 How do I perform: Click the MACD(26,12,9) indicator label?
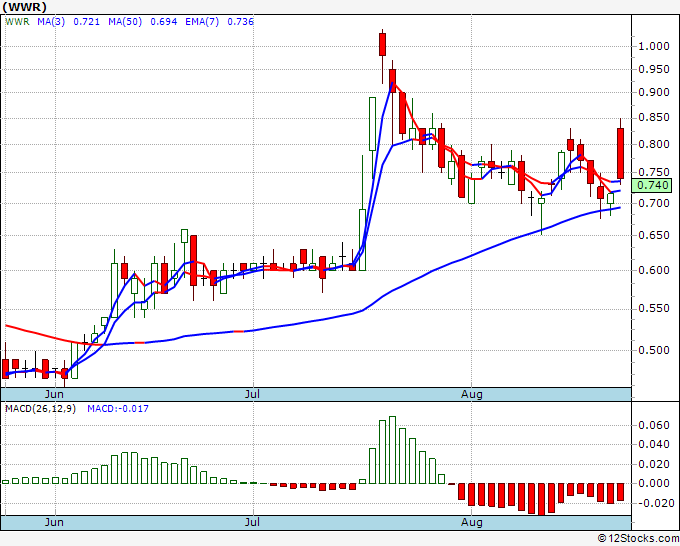[42, 408]
